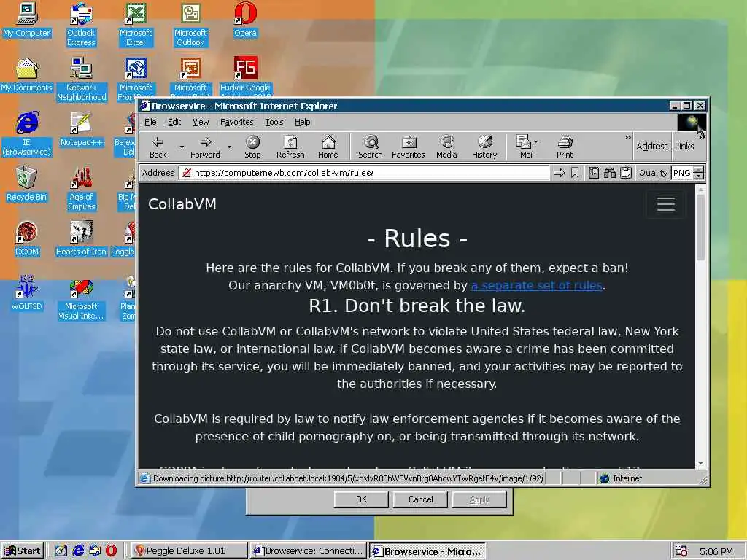Launch Age of Empires shortcut

click(x=81, y=189)
